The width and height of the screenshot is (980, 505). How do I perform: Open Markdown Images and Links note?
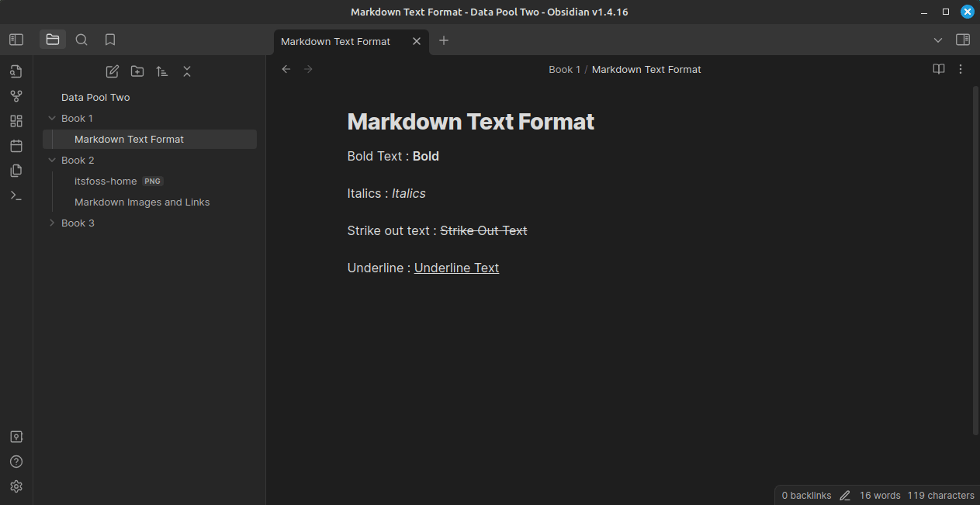tap(142, 202)
